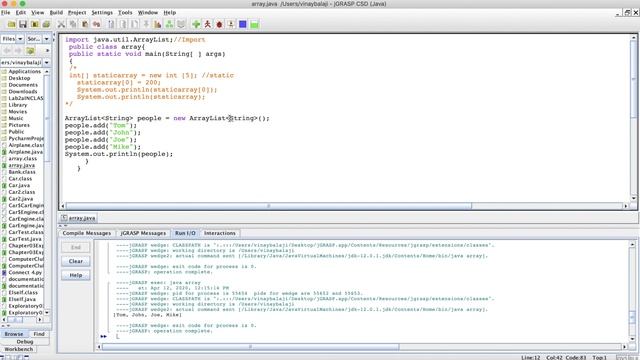The image size is (640, 360).
Task: Click "Line:12" in the status bar
Action: (531, 358)
